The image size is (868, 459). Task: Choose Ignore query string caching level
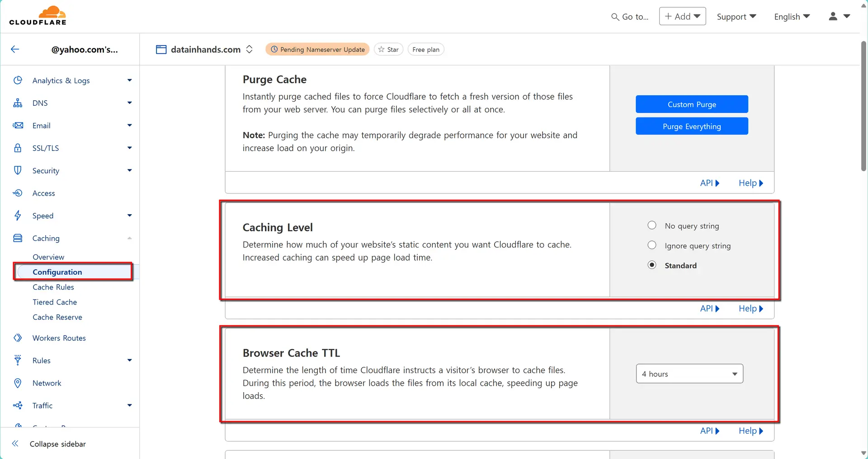[651, 245]
